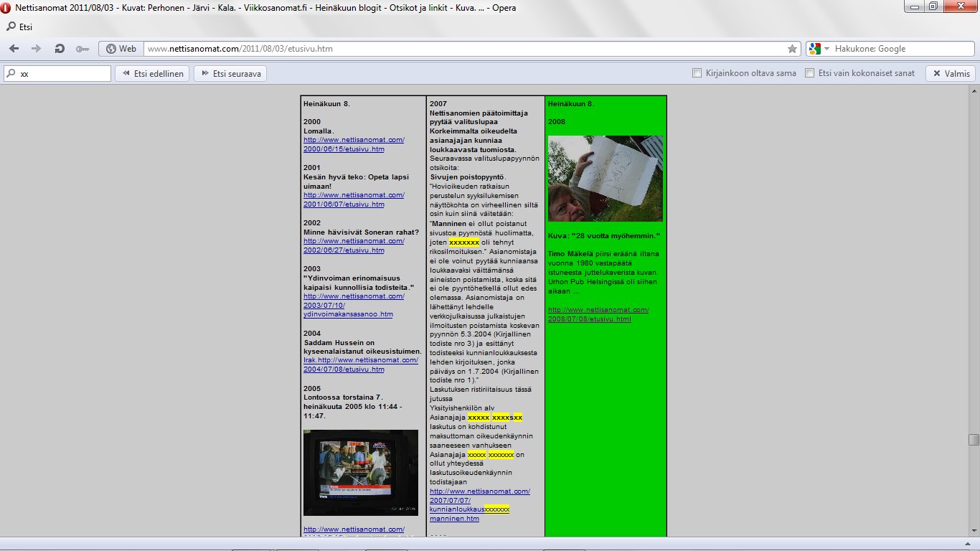980x551 pixels.
Task: Toggle 'Etsi vain kokonaiset sanat' checkbox
Action: click(x=809, y=73)
